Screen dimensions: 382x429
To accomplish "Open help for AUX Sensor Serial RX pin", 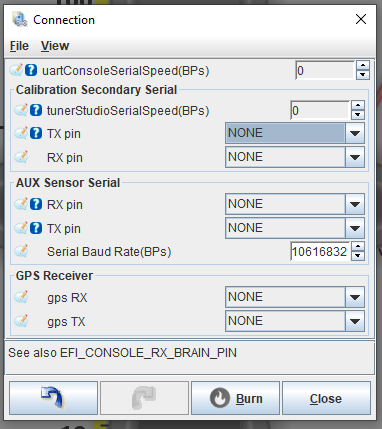I will (x=36, y=204).
